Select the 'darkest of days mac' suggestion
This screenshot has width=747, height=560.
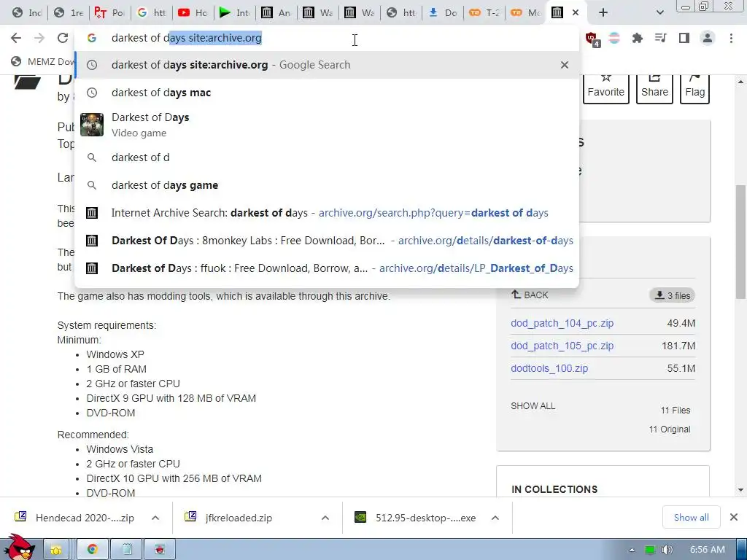327,93
